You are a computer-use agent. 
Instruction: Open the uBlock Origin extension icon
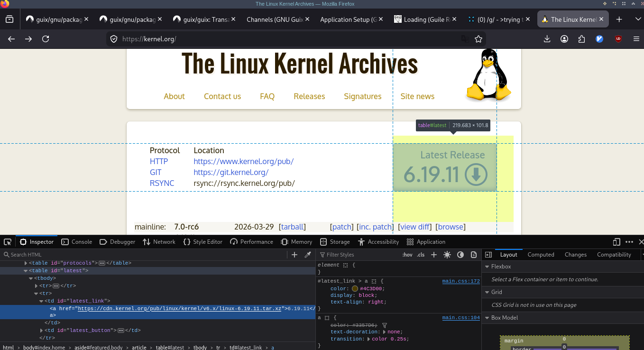[618, 39]
